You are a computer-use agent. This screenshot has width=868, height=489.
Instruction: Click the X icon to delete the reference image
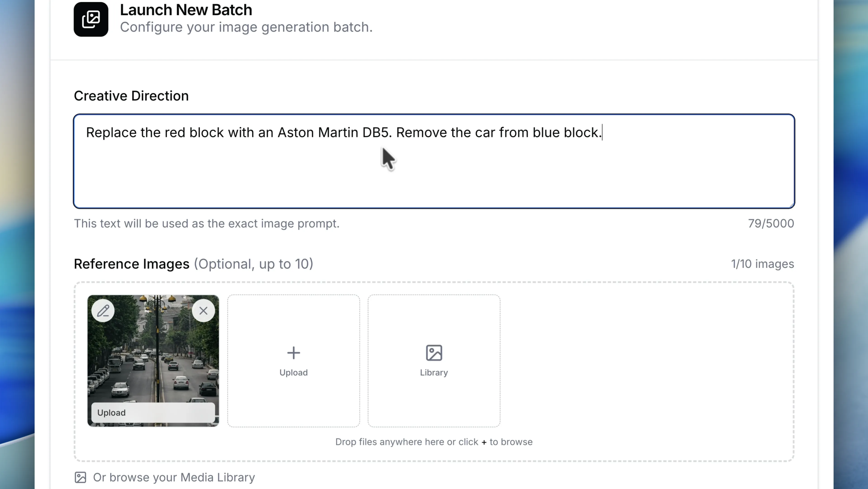tap(204, 310)
